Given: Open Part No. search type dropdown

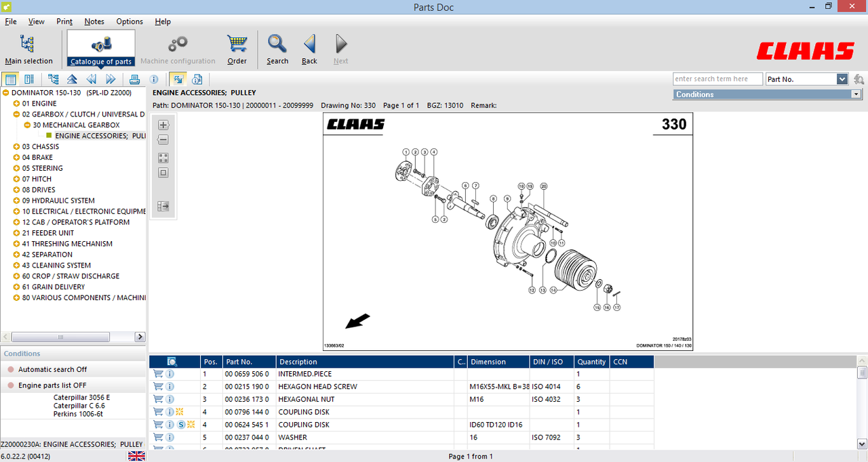Looking at the screenshot, I should click(842, 79).
